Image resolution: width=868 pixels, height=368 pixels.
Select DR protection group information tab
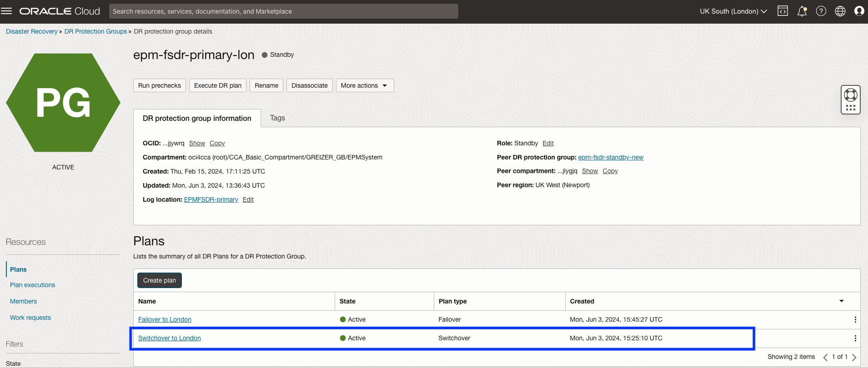pos(197,118)
